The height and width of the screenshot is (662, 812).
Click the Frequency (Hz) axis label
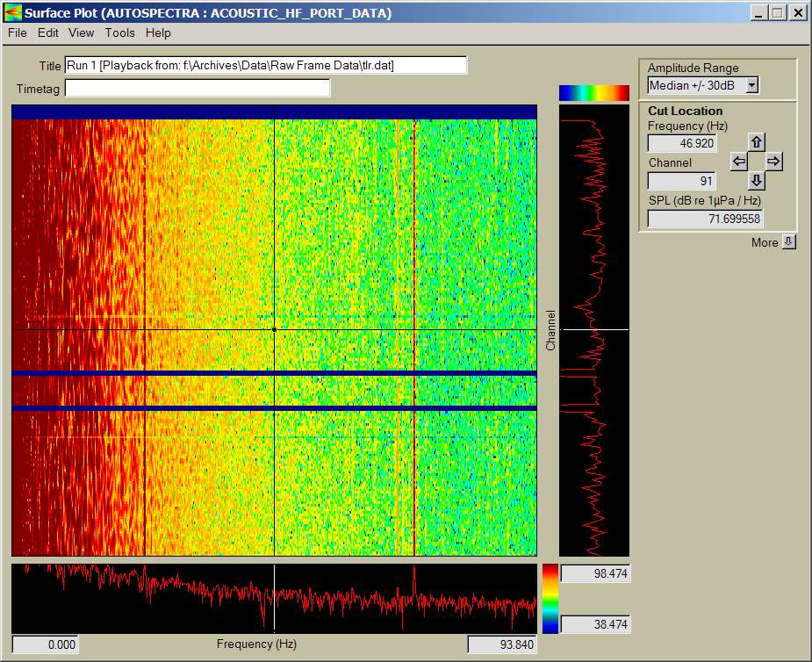coord(256,644)
